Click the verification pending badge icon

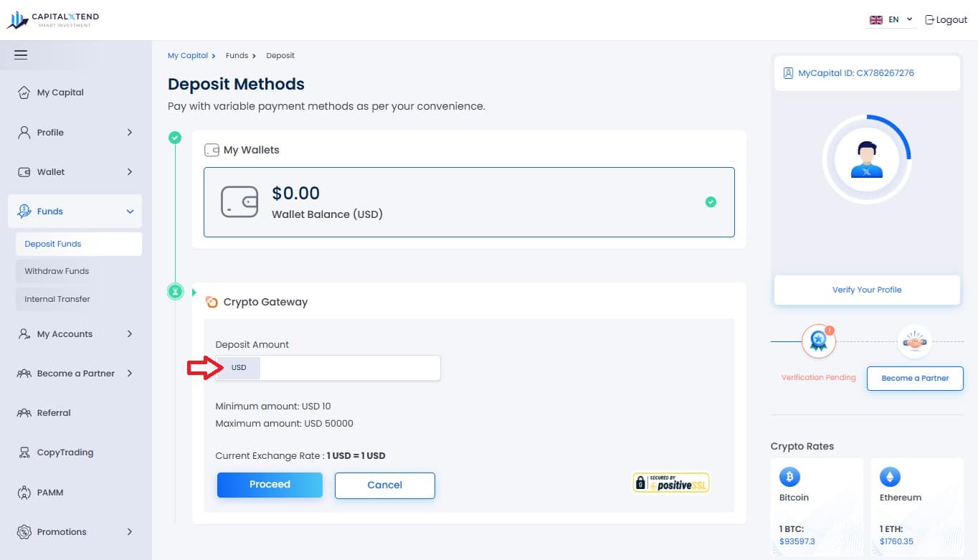coord(818,341)
